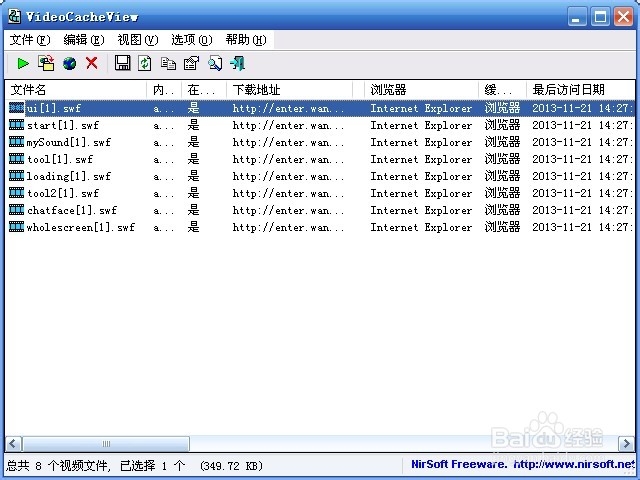Click the download URL of wholescreen[1].swf

tap(288, 227)
